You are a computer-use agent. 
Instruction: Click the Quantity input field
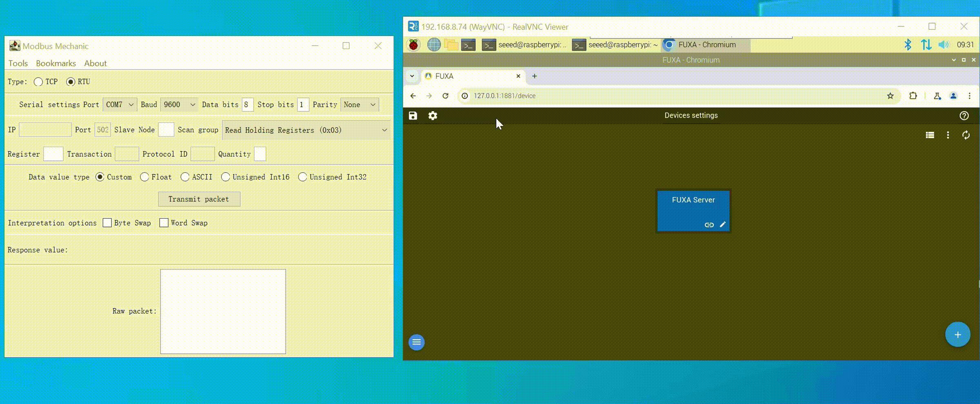[x=260, y=154]
